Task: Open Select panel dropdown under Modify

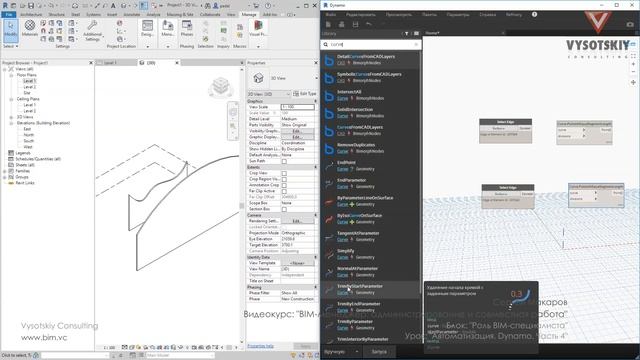Action: [x=11, y=46]
